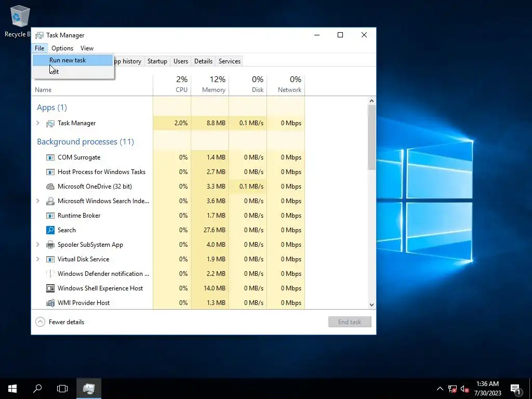The height and width of the screenshot is (399, 532).
Task: Sort processes by Network column header
Action: (286, 85)
